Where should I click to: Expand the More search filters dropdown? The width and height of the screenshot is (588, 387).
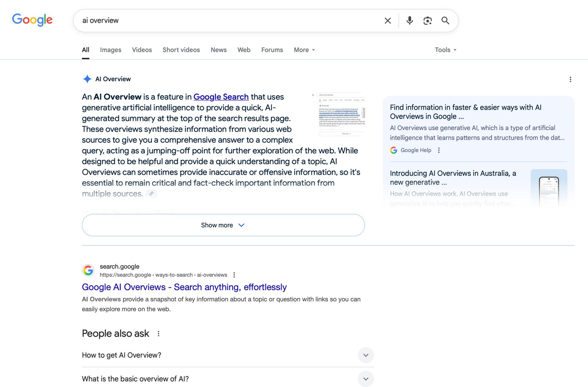(x=304, y=50)
